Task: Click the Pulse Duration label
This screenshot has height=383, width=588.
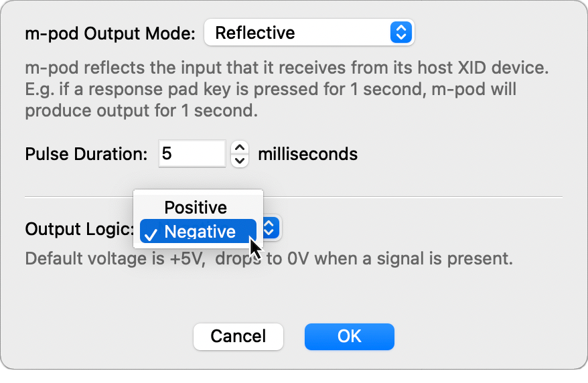Action: [86, 155]
